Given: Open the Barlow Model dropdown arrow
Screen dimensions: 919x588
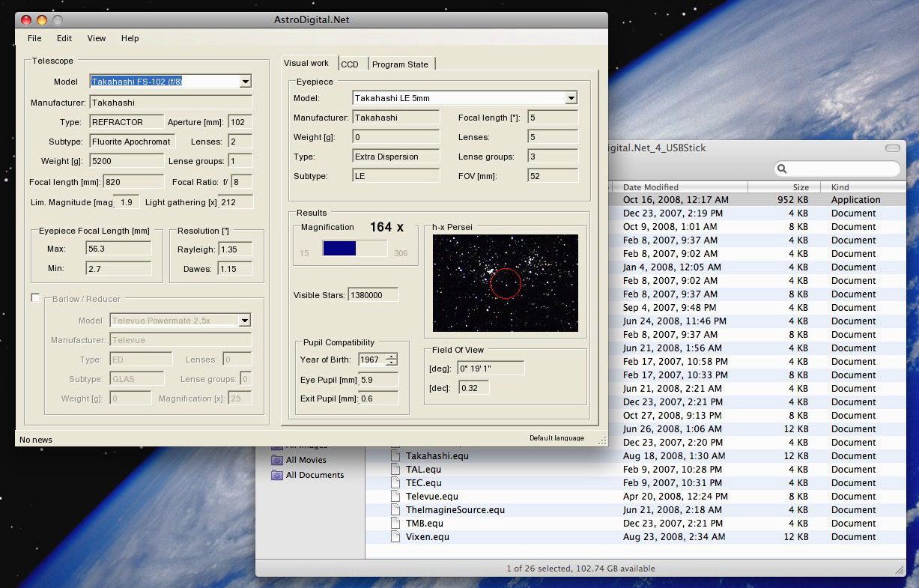Looking at the screenshot, I should point(244,321).
